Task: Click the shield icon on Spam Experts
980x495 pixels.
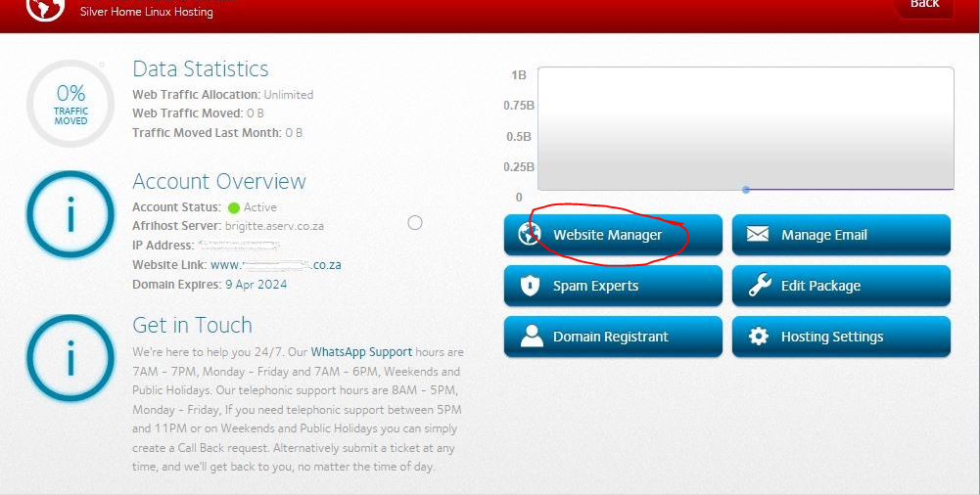Action: point(530,286)
